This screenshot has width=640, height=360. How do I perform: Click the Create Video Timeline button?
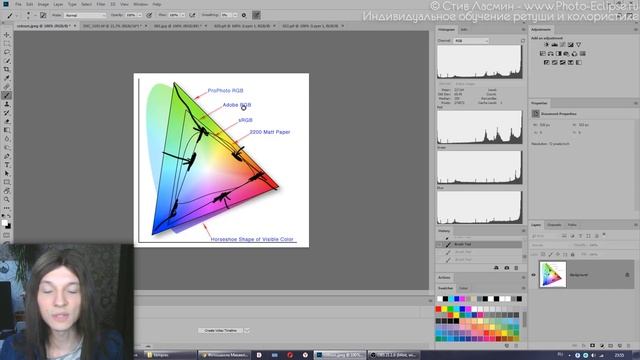[220, 330]
